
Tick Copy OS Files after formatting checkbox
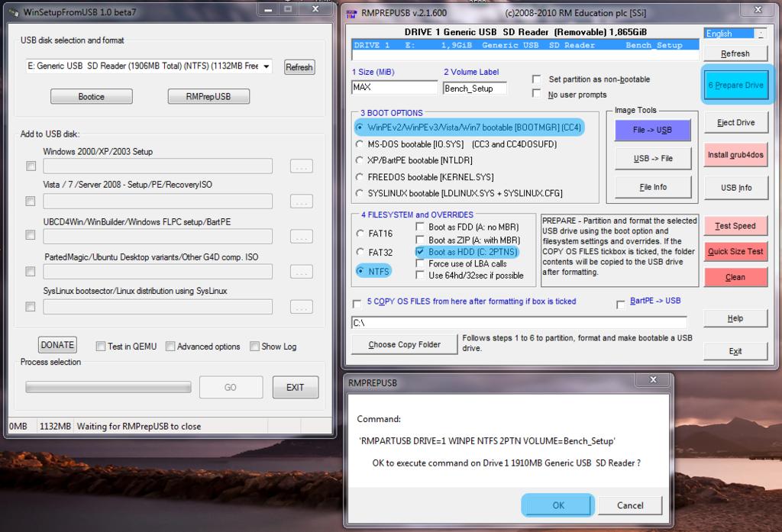(x=357, y=303)
